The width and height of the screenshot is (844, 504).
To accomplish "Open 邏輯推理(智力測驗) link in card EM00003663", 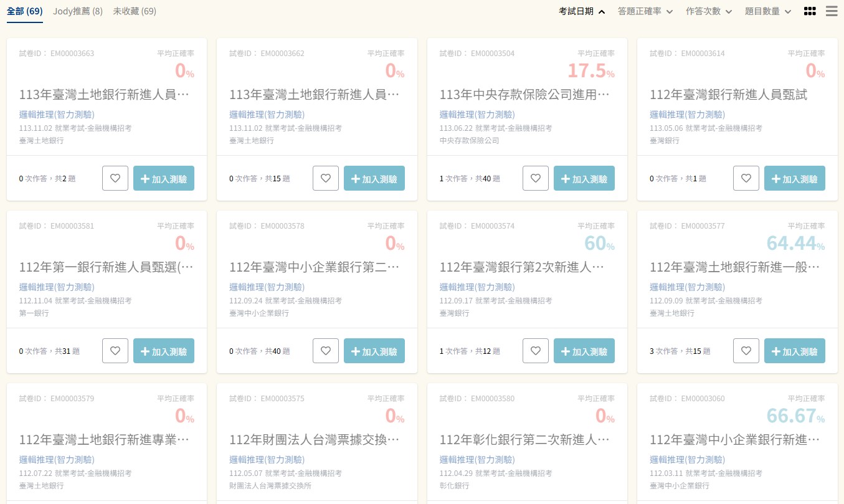I will click(x=57, y=115).
